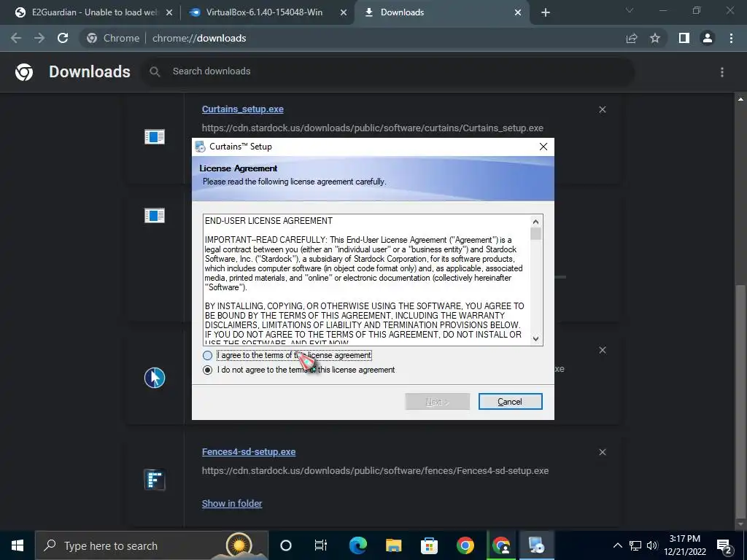Click the license agreement scrollbar thumb
This screenshot has height=560, width=747.
tap(535, 233)
